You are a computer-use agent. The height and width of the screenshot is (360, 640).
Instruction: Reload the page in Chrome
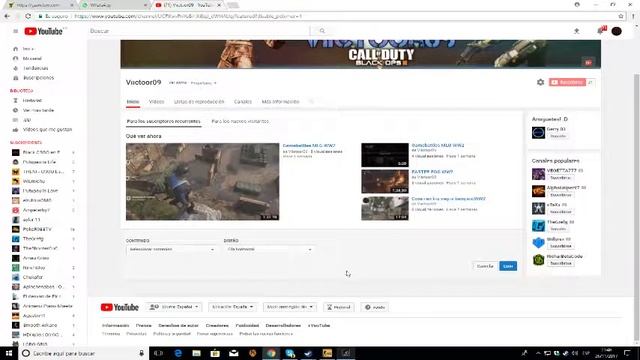[28, 16]
